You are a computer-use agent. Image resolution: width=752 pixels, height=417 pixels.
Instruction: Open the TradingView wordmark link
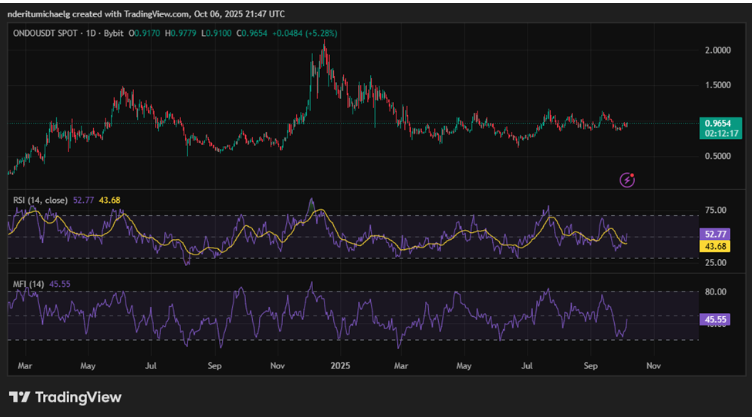[x=78, y=397]
